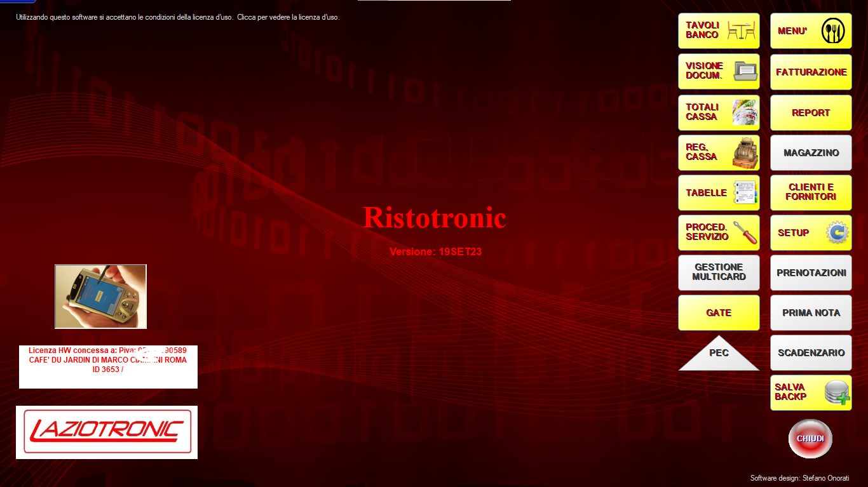Click the red Chiudi round button
The height and width of the screenshot is (487, 868).
tap(810, 439)
